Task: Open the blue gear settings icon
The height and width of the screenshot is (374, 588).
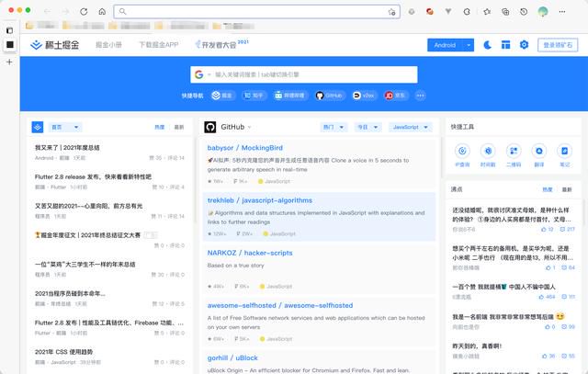Action: coord(524,45)
